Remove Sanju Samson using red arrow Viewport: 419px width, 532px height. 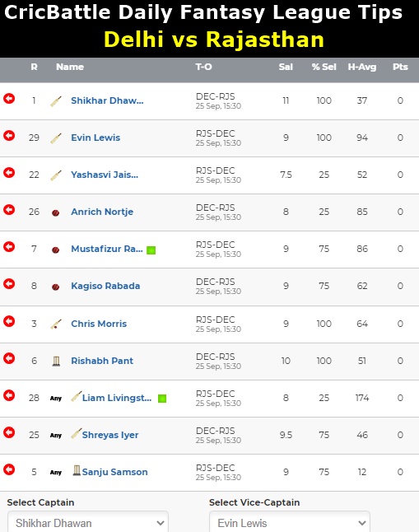pos(9,469)
